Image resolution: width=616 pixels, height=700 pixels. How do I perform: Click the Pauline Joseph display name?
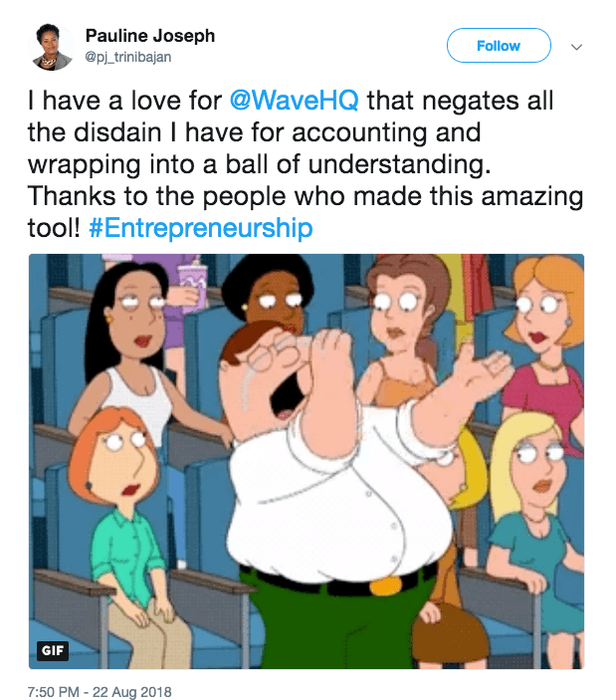click(150, 36)
